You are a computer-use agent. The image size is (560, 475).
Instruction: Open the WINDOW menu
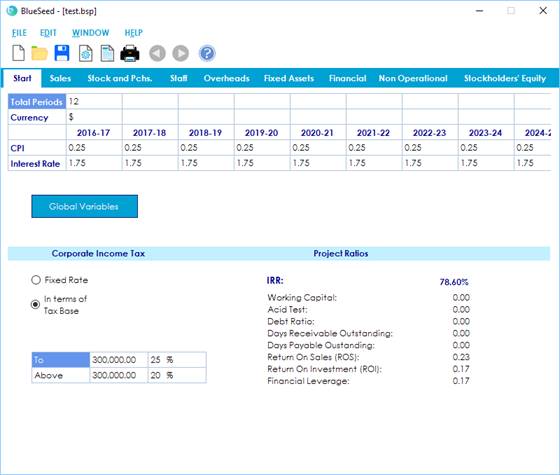click(x=90, y=33)
